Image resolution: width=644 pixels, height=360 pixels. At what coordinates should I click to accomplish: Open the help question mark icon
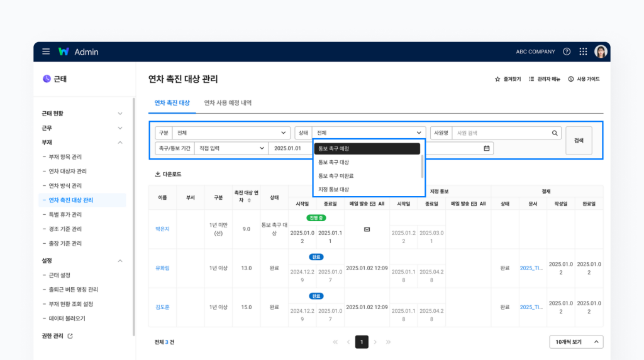pos(567,52)
